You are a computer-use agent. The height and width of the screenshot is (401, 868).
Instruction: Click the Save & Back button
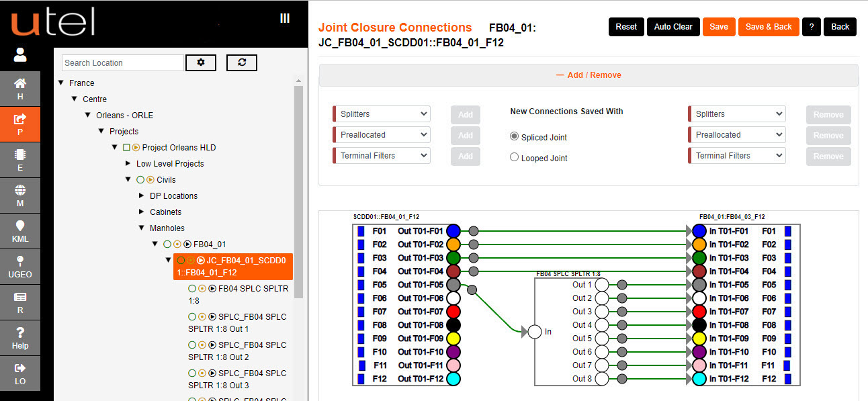pos(769,27)
